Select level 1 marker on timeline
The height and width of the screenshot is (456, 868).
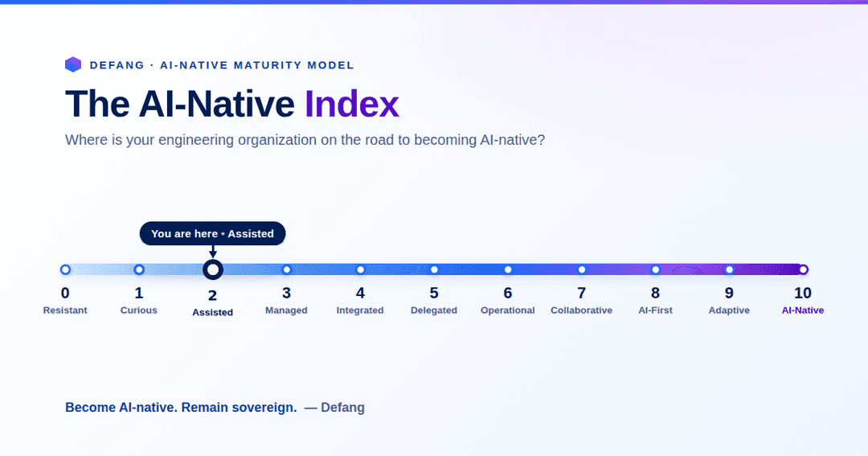[x=139, y=270]
